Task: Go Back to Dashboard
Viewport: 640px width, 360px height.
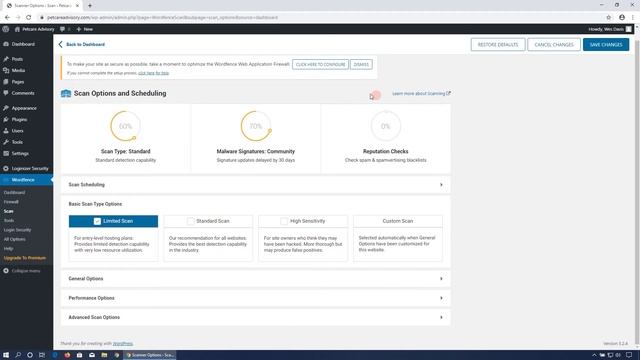Action: point(82,44)
